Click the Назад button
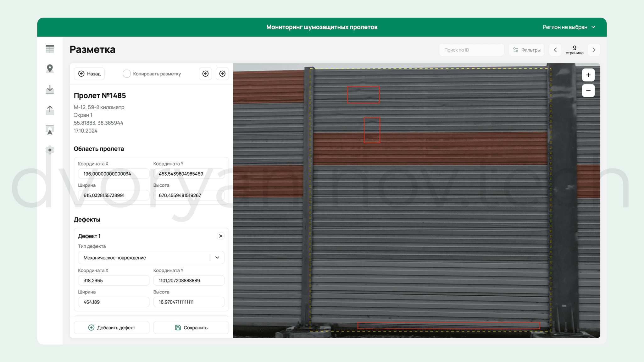Viewport: 644px width, 362px height. [89, 74]
